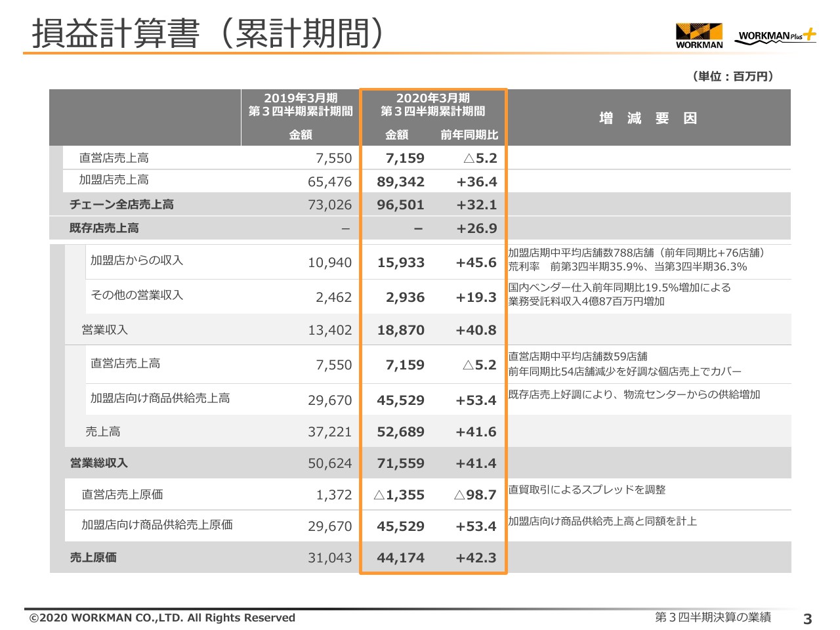Click the value 18,870
The width and height of the screenshot is (840, 630).
[400, 330]
